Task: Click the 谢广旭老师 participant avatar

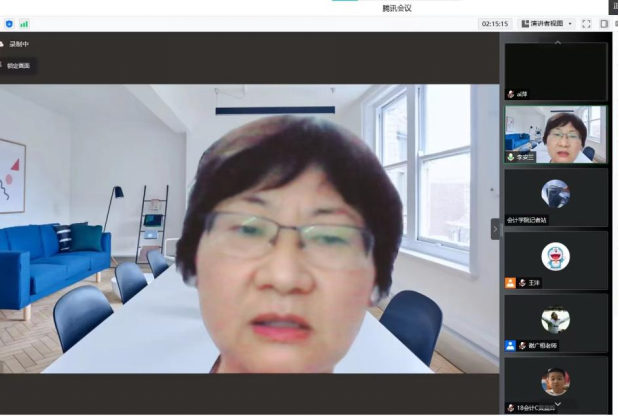Action: 556,320
